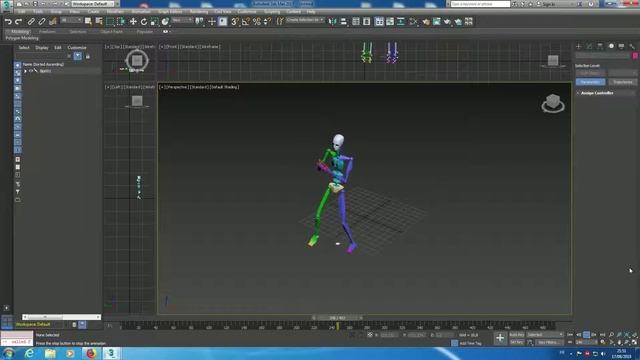This screenshot has width=640, height=360.
Task: Toggle Window/Crossing selection mode
Action: pos(121,22)
